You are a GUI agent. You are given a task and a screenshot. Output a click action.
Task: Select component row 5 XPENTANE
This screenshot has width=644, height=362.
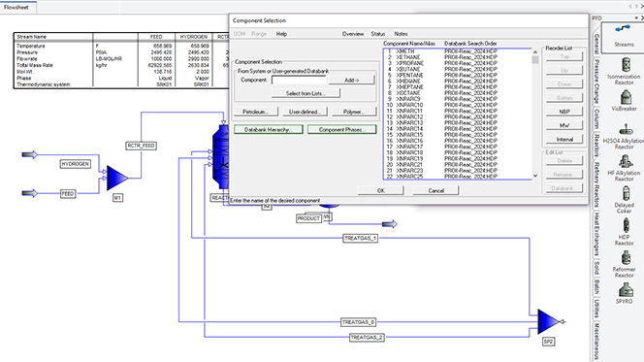(458, 75)
